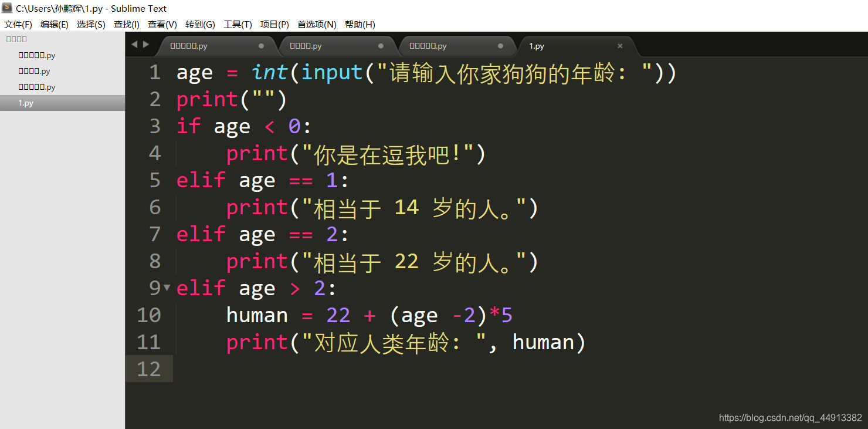Click the *5 multiplier on line 10

501,315
